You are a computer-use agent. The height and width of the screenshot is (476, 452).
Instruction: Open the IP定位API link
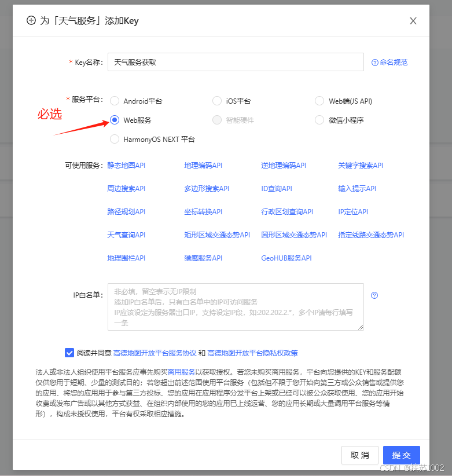click(353, 211)
